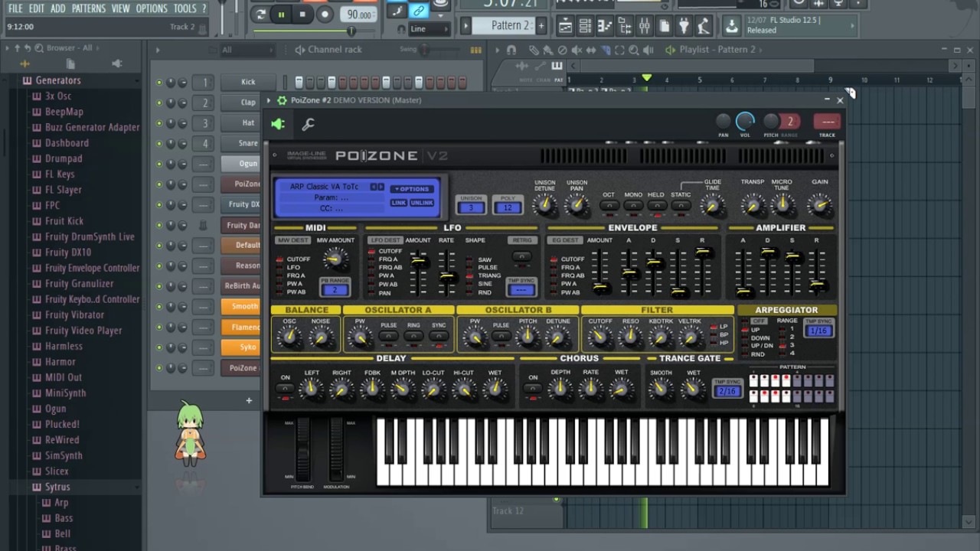Open the Playlist view from main toolbar
The height and width of the screenshot is (551, 980).
[x=565, y=27]
